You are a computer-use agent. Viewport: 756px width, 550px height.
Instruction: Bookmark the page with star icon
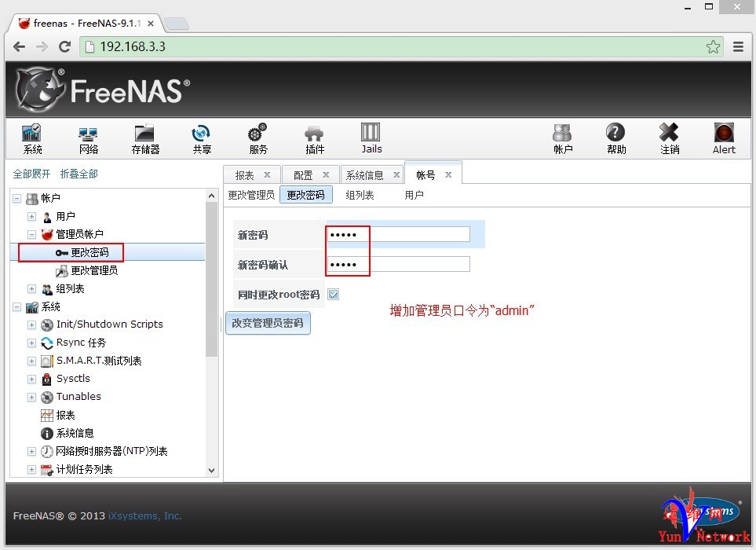pos(713,47)
